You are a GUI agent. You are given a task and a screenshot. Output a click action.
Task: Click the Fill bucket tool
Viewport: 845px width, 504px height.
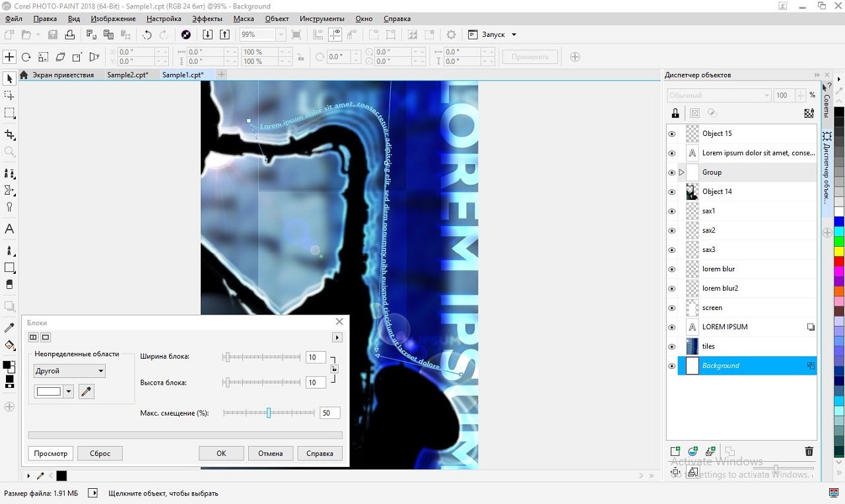[x=9, y=345]
